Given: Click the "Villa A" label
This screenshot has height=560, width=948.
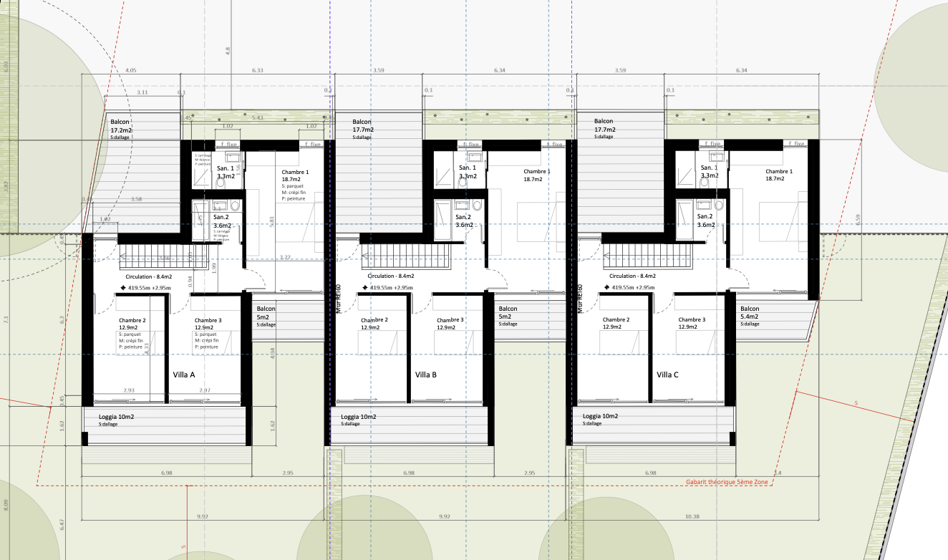Looking at the screenshot, I should [x=184, y=375].
